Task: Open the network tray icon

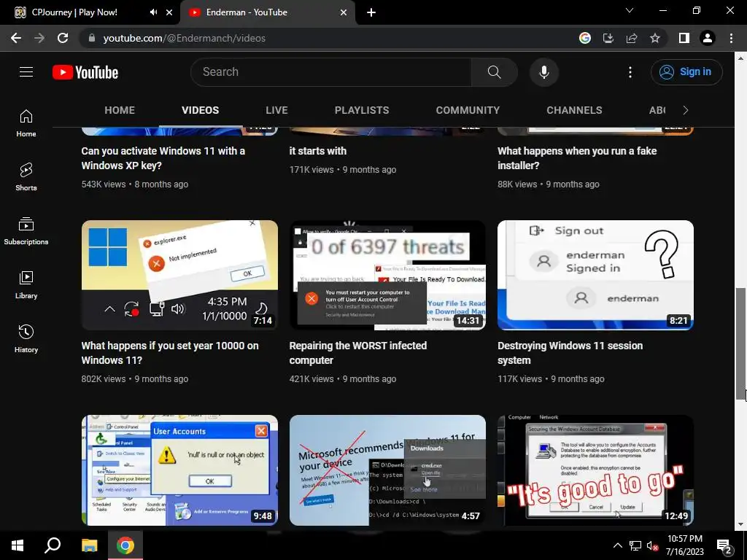Action: [635, 545]
